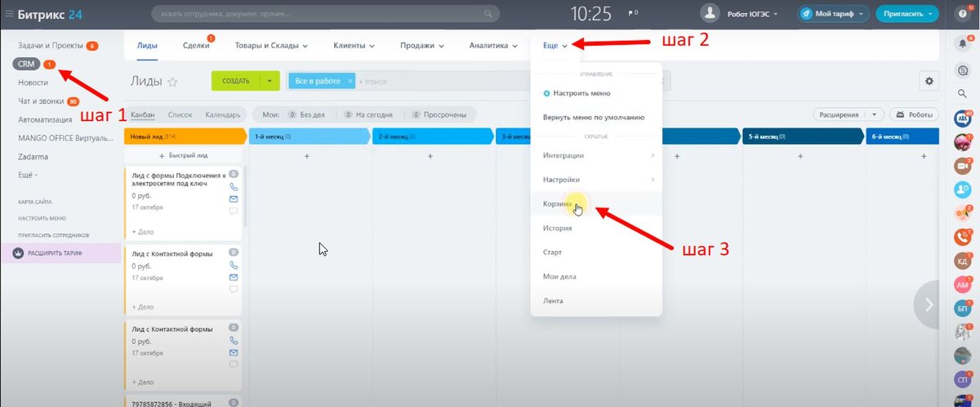This screenshot has height=407, width=980.
Task: Open chat with СП avatar
Action: (x=961, y=379)
